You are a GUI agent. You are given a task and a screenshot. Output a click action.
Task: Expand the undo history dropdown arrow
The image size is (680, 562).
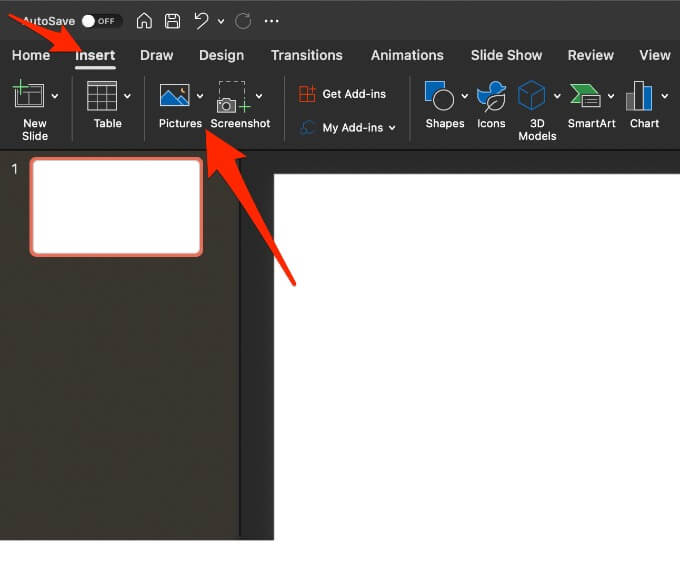(221, 21)
